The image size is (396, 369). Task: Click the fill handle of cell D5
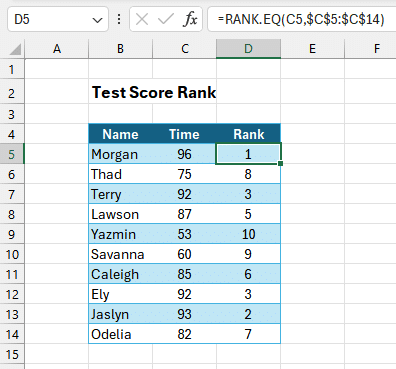pyautogui.click(x=280, y=163)
